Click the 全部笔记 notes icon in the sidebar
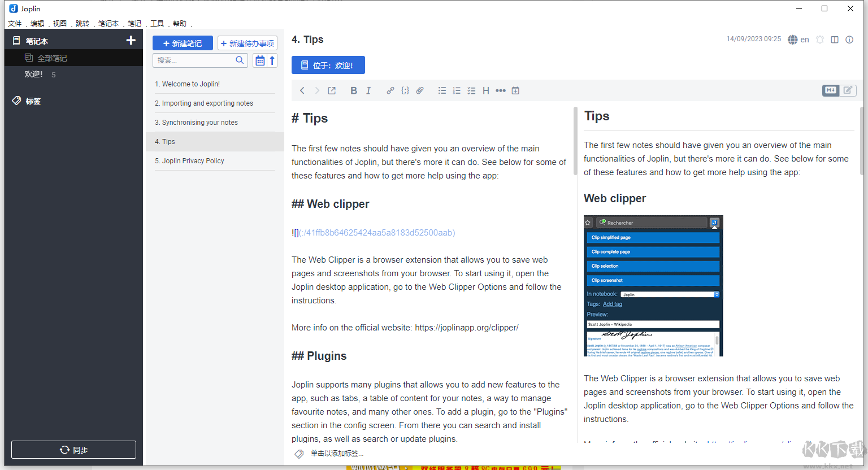The width and height of the screenshot is (868, 470). (x=29, y=58)
